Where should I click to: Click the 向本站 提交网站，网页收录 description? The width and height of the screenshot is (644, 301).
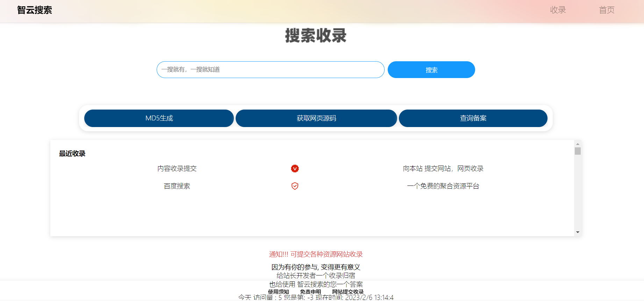pyautogui.click(x=443, y=169)
